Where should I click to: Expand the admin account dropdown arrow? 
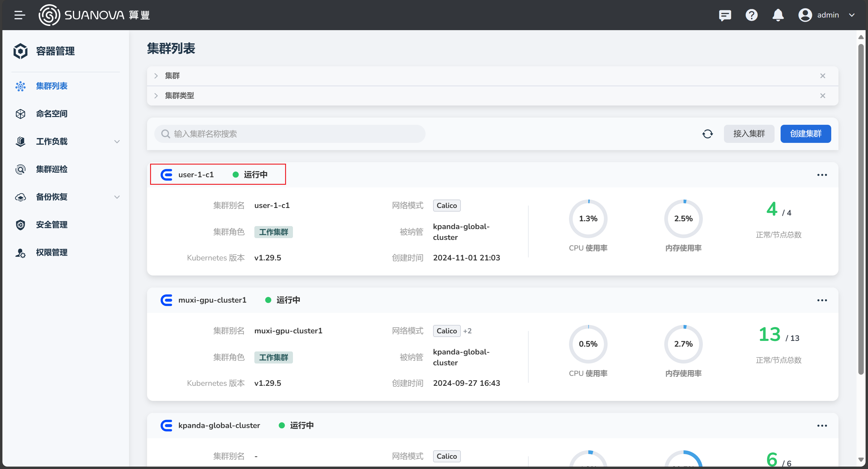852,15
